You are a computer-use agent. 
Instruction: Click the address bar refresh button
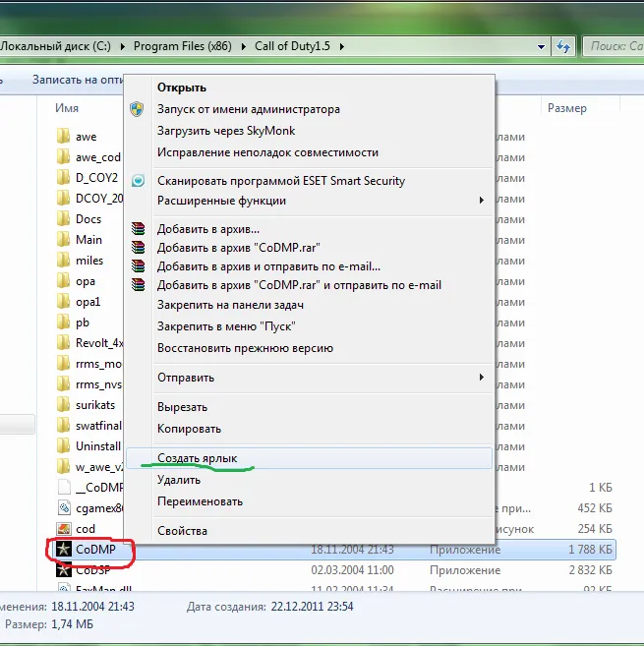[563, 46]
